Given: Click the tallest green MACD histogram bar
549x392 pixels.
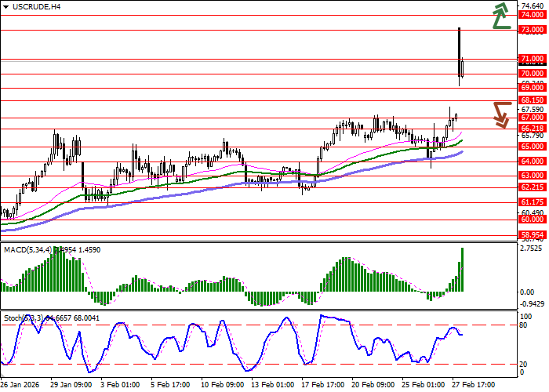Looking at the screenshot, I should pyautogui.click(x=462, y=270).
